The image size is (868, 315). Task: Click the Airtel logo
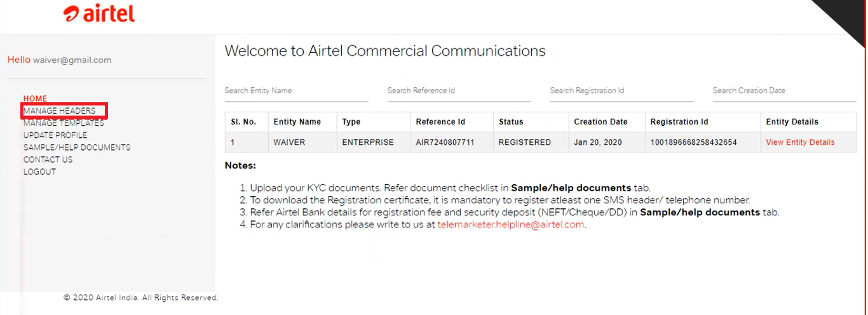coord(99,14)
